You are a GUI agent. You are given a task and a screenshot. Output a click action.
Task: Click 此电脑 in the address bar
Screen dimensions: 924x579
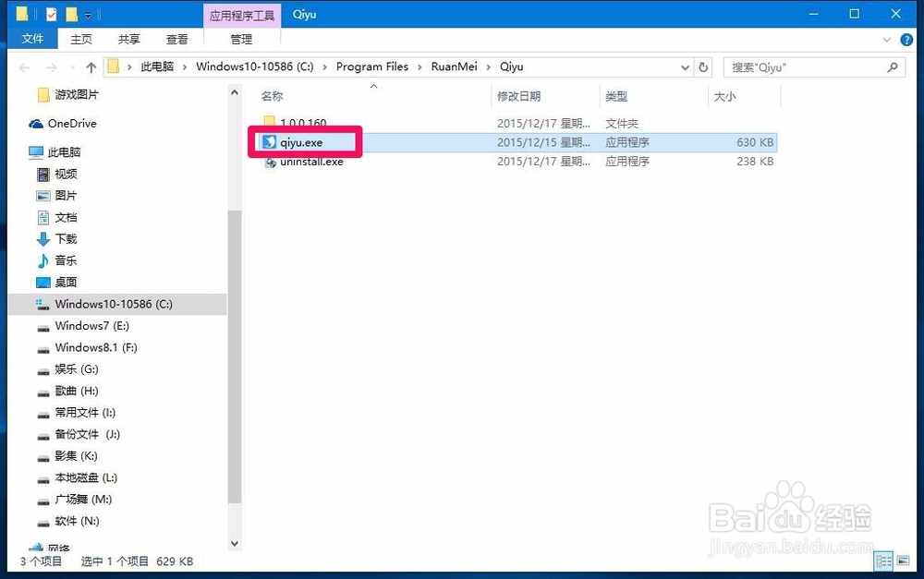(157, 66)
